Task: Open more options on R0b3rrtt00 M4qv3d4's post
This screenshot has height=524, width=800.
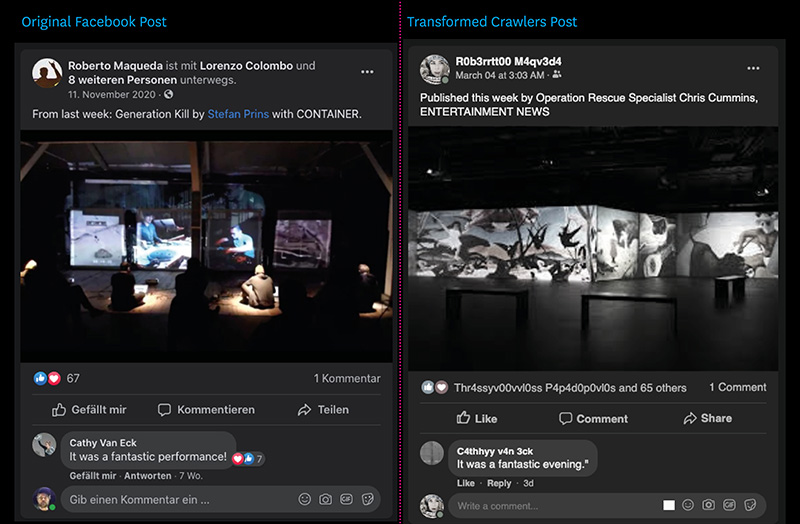Action: click(x=753, y=68)
